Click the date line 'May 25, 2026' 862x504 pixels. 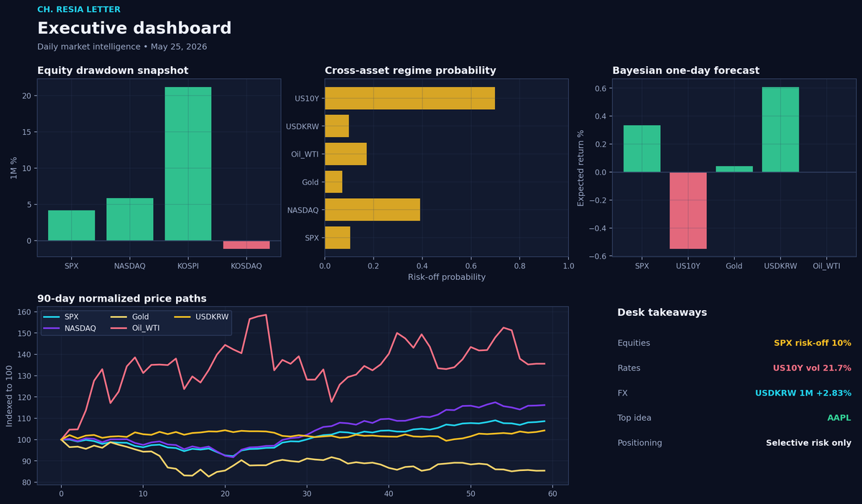point(177,47)
